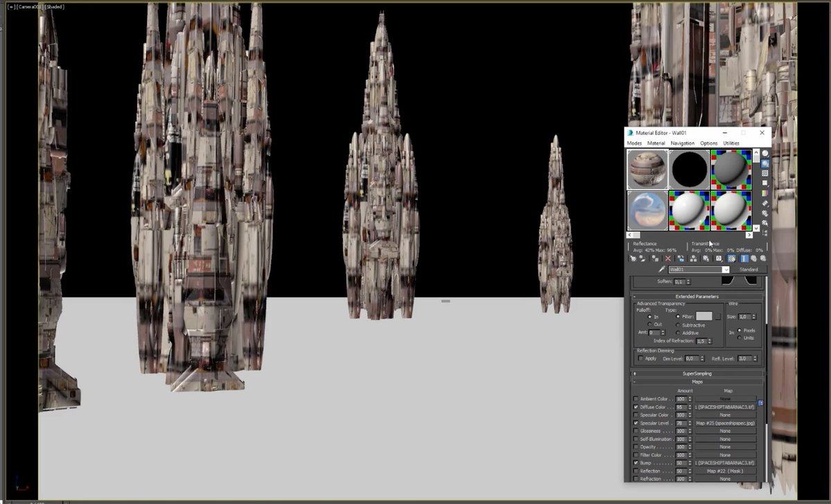The height and width of the screenshot is (504, 831).
Task: Select the Out falloff radio button
Action: click(x=650, y=324)
